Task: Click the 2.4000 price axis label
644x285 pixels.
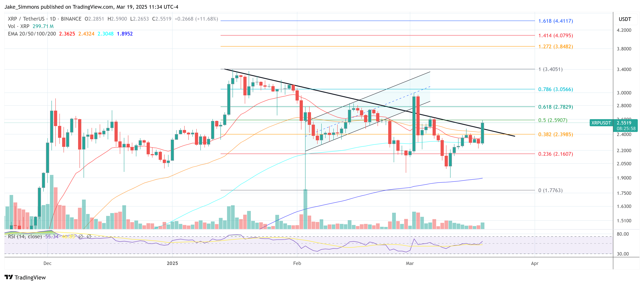Action: [x=624, y=134]
